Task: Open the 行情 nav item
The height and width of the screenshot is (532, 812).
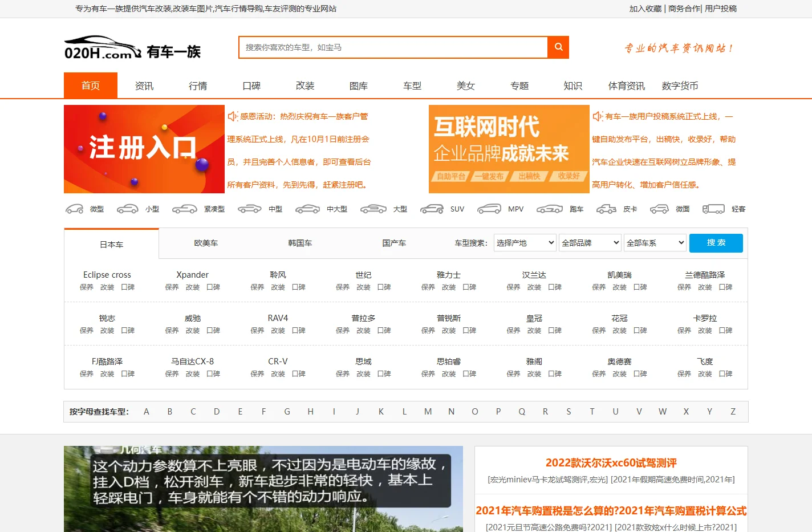Action: pyautogui.click(x=198, y=86)
